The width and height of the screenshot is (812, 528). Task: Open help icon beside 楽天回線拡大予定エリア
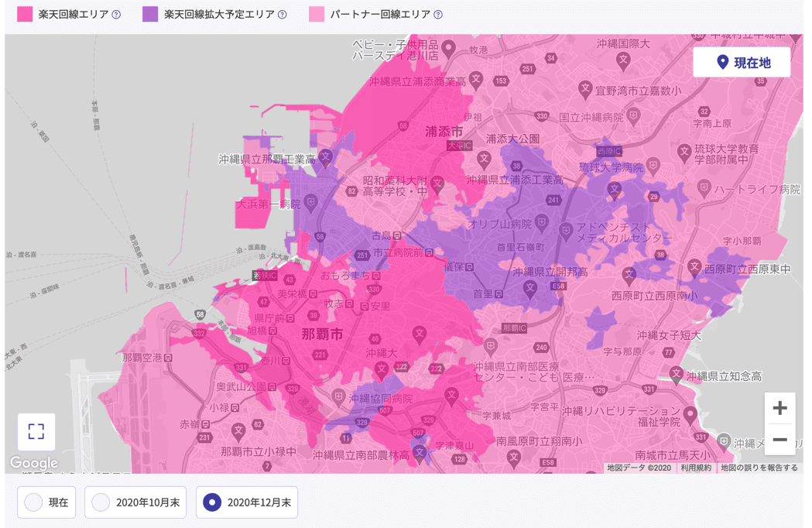283,15
